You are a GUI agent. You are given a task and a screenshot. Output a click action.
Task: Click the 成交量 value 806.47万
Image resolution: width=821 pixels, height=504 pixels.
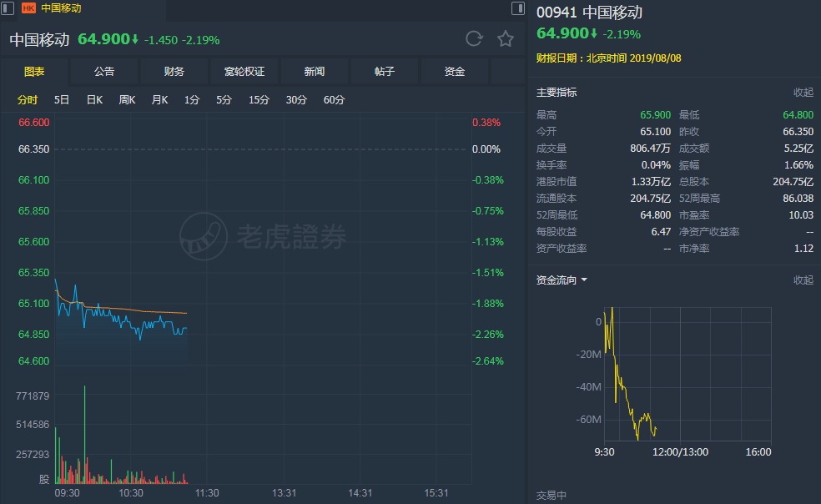click(x=650, y=149)
